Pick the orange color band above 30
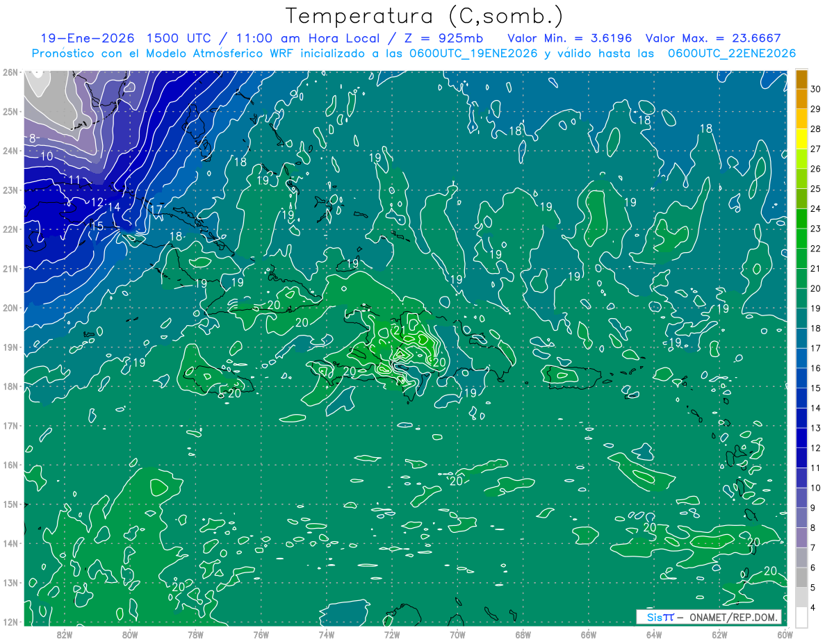This screenshot has height=644, width=834. pyautogui.click(x=801, y=79)
